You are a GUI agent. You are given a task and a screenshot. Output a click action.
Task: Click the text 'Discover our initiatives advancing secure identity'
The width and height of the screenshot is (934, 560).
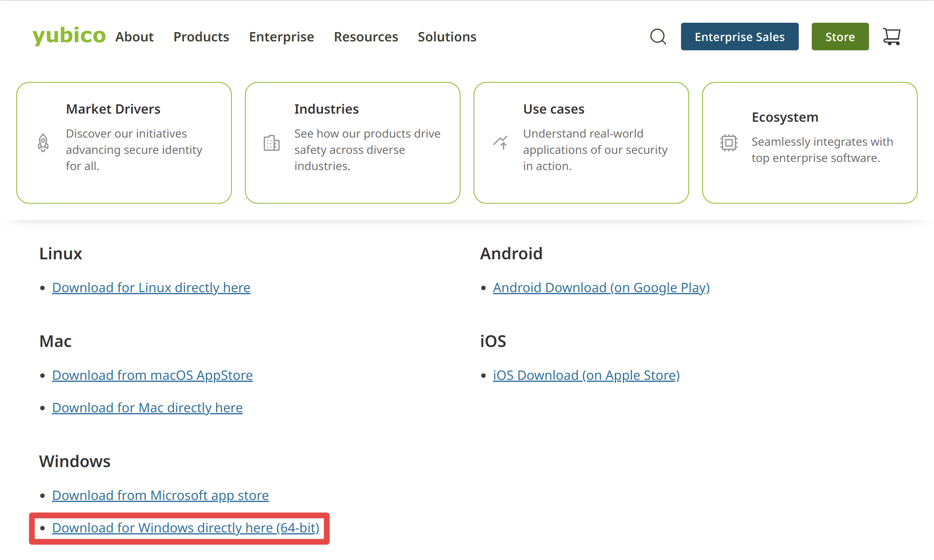coord(134,141)
